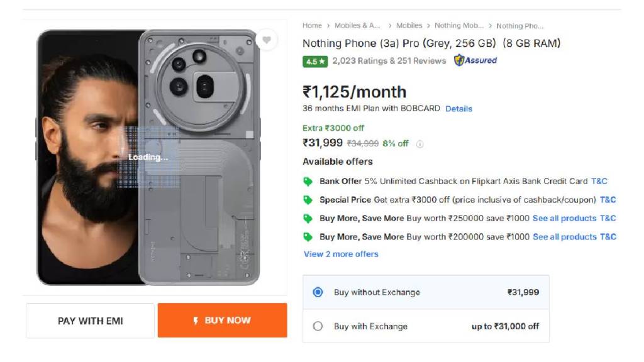
Task: Expand View 2 more offers
Action: 341,254
